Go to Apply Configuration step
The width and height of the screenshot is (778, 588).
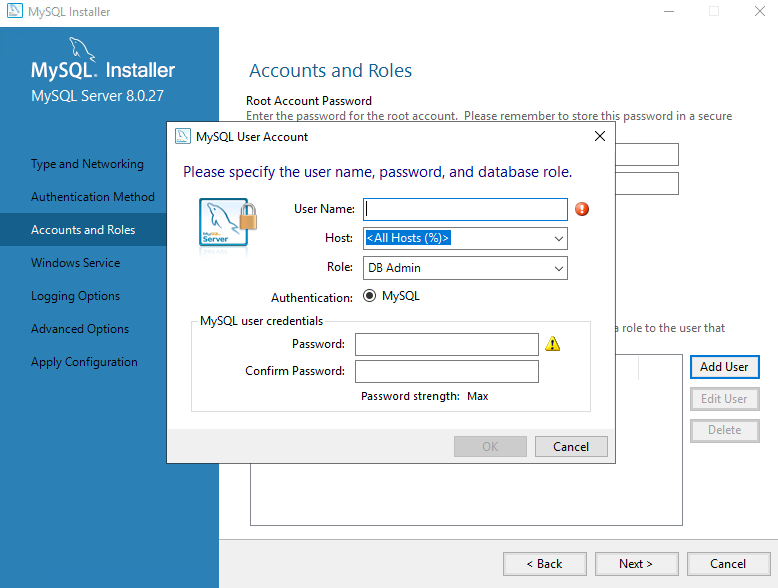84,362
